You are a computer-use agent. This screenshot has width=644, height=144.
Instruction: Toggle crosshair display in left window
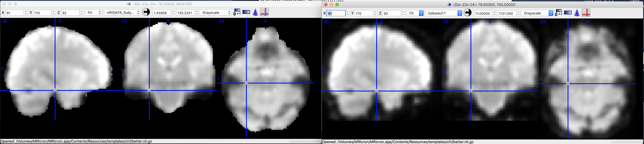coord(264,12)
